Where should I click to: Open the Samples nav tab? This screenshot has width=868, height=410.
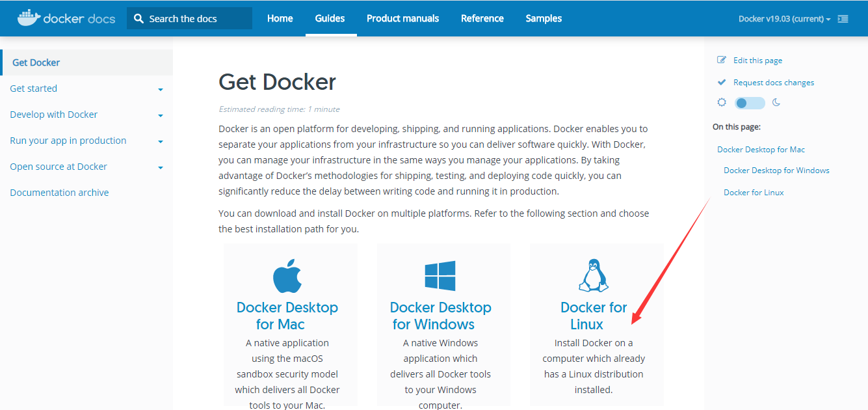pos(544,18)
